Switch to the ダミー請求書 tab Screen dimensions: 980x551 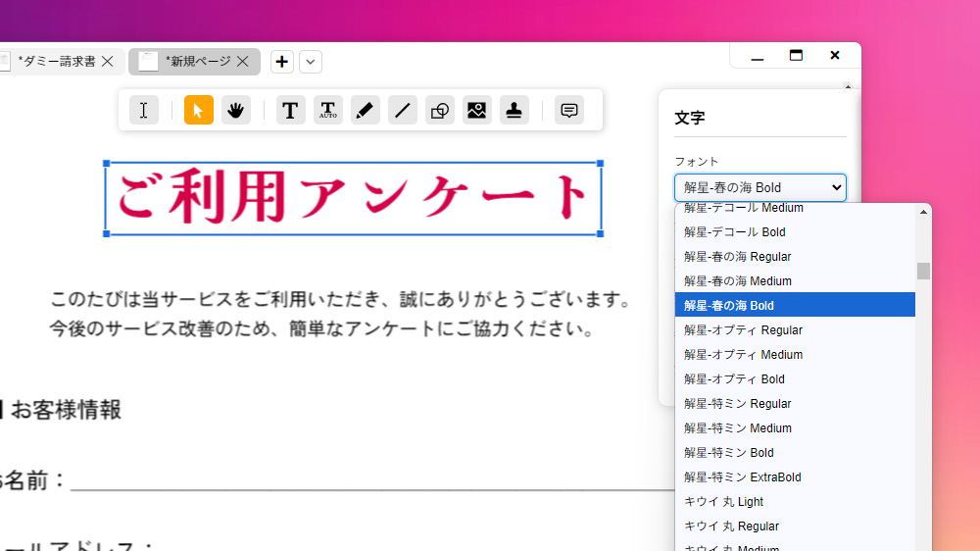pyautogui.click(x=57, y=62)
